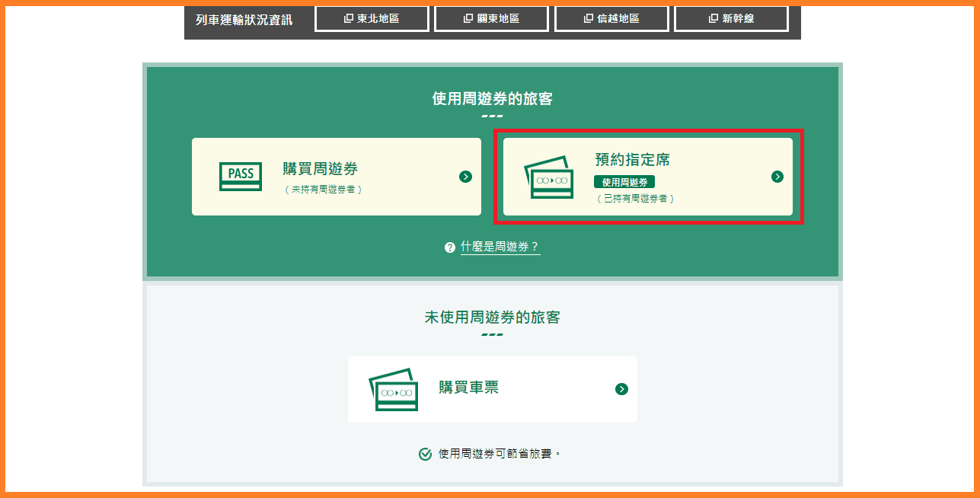
Task: Open 新幹線 train status
Action: (x=731, y=19)
